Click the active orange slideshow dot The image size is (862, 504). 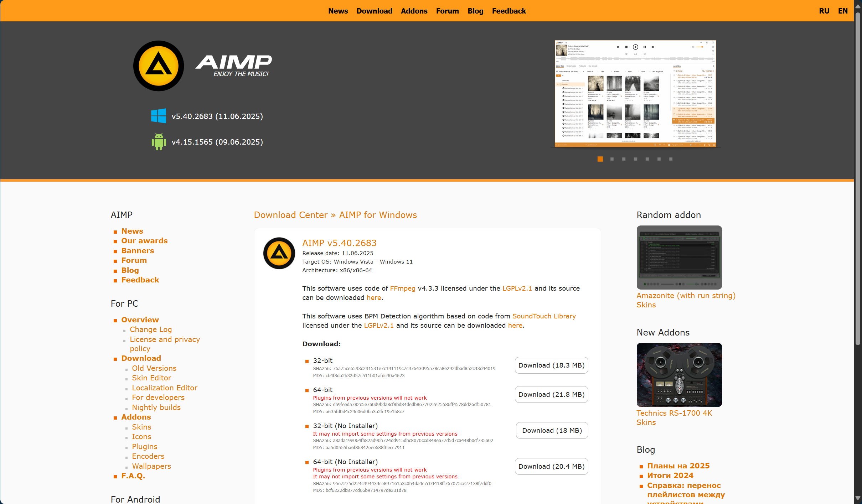tap(600, 159)
